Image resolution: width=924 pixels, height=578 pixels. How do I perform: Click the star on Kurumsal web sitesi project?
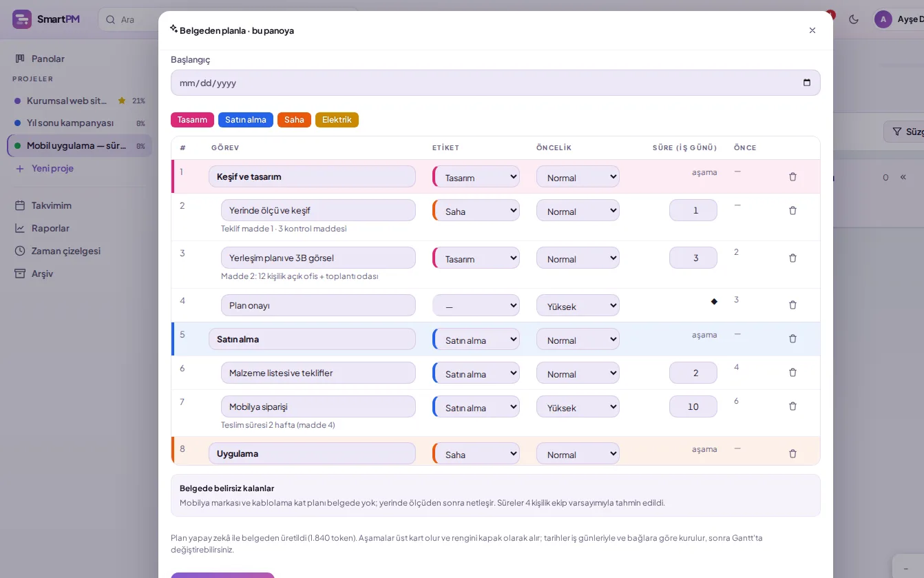click(x=122, y=101)
